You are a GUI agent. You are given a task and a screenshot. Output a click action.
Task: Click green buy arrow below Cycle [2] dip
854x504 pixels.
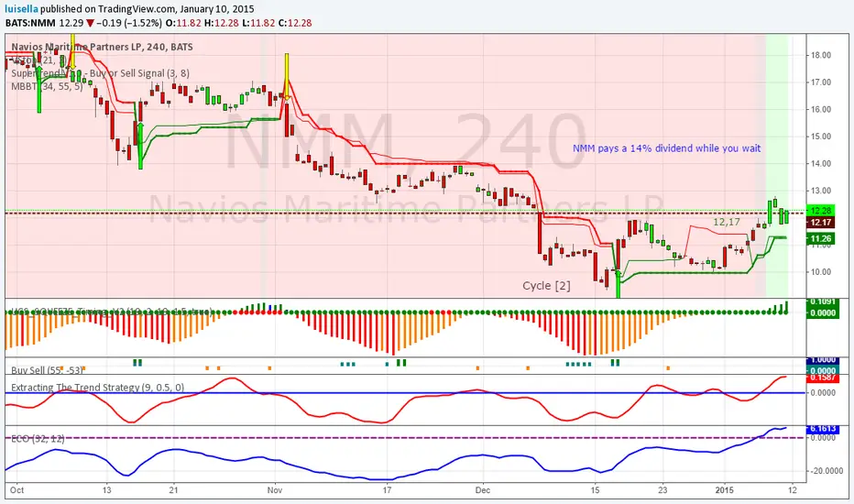tap(619, 283)
